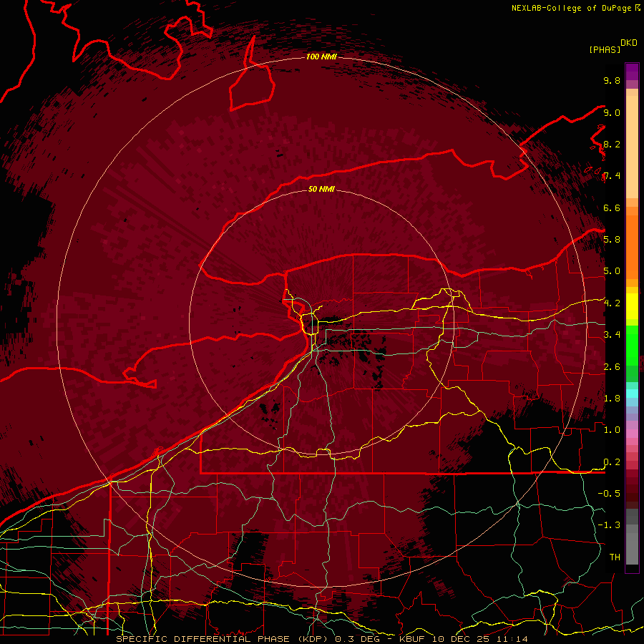Click the bright green segment of the legend
The height and width of the screenshot is (644, 644).
[632, 346]
